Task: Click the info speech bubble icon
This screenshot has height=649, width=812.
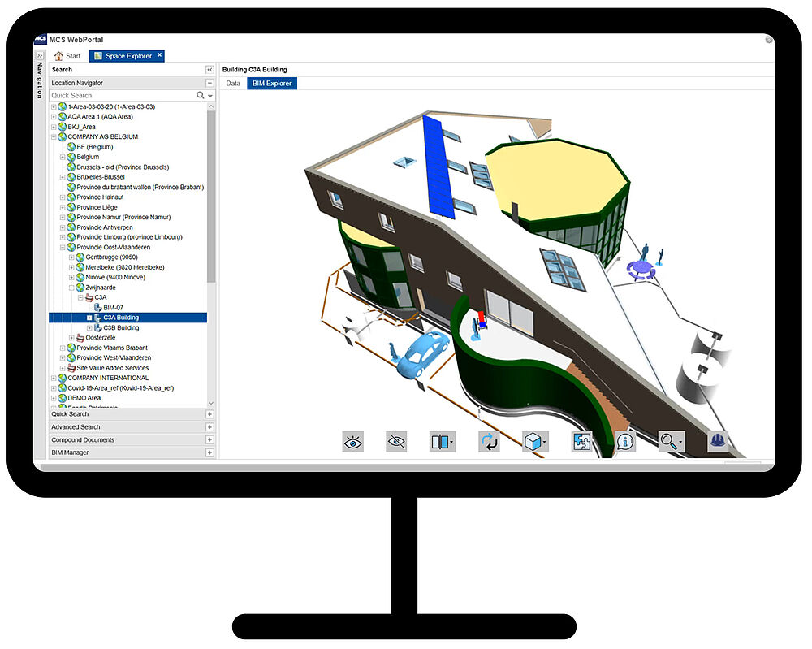Action: pyautogui.click(x=625, y=442)
